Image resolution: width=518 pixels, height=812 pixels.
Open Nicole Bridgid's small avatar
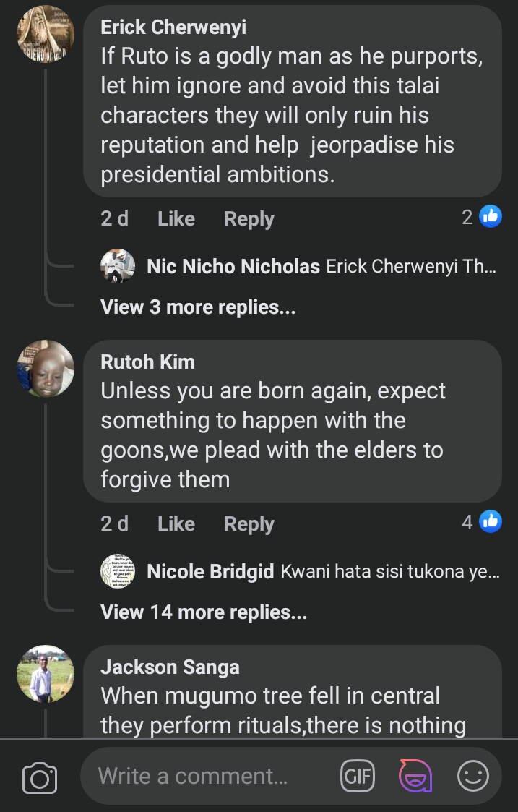point(118,572)
